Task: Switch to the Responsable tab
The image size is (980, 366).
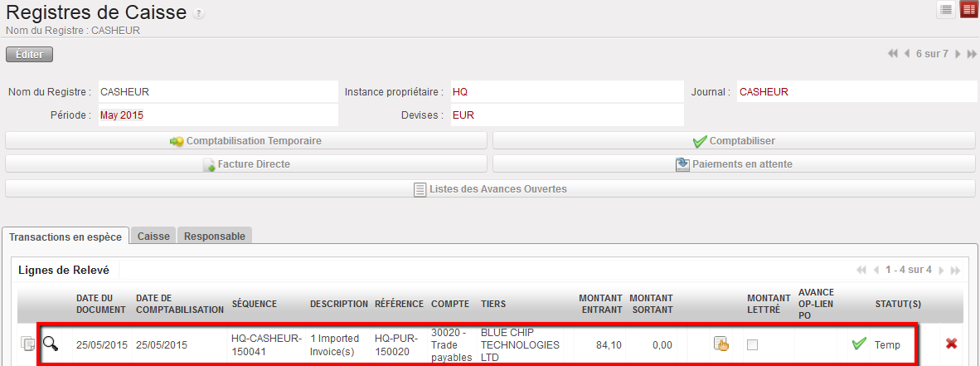Action: click(215, 237)
